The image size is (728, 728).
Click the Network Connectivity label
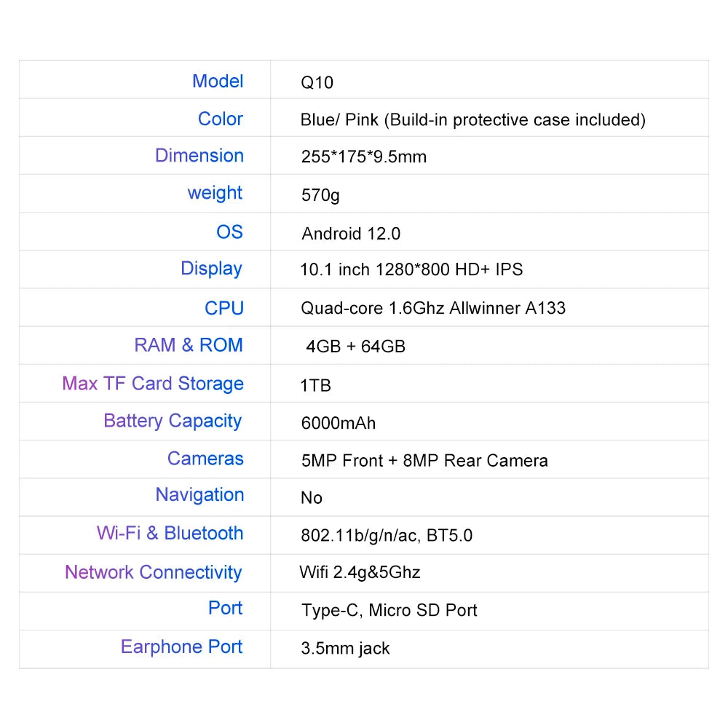click(x=153, y=572)
